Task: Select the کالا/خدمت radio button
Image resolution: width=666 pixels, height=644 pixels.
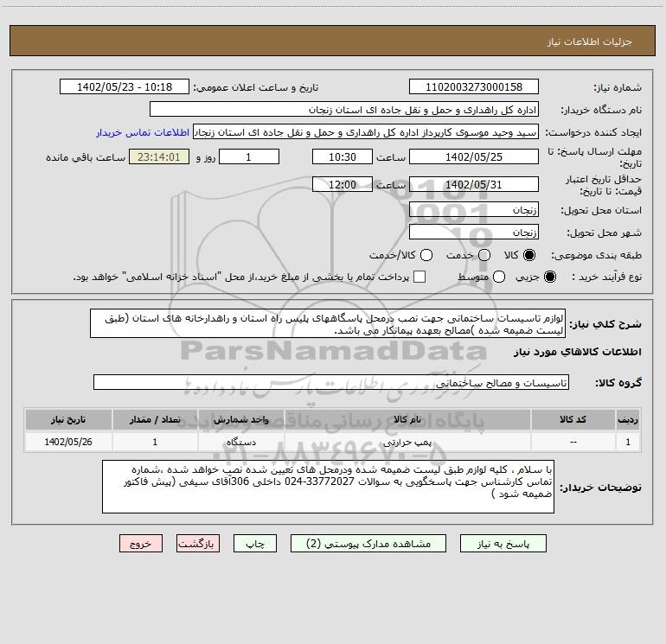Action: 426,255
